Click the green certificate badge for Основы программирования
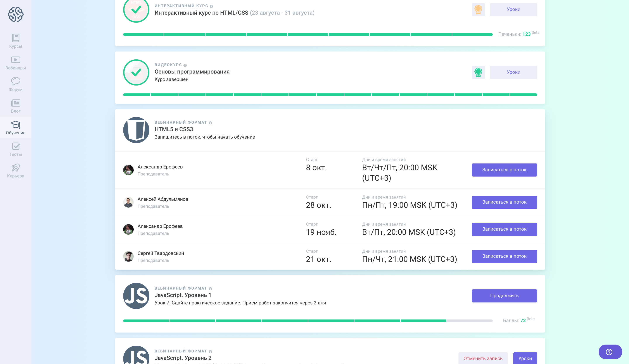The image size is (629, 364). point(478,72)
